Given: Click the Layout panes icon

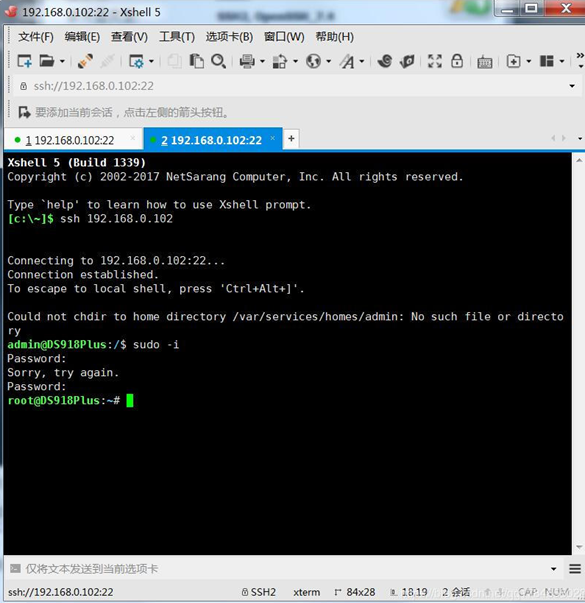Looking at the screenshot, I should click(x=547, y=61).
